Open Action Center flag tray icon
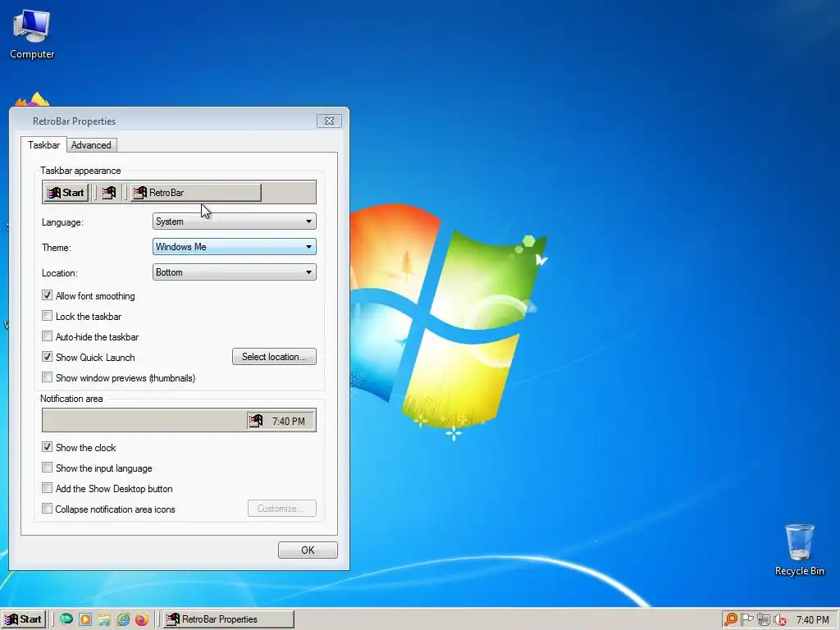 746,619
